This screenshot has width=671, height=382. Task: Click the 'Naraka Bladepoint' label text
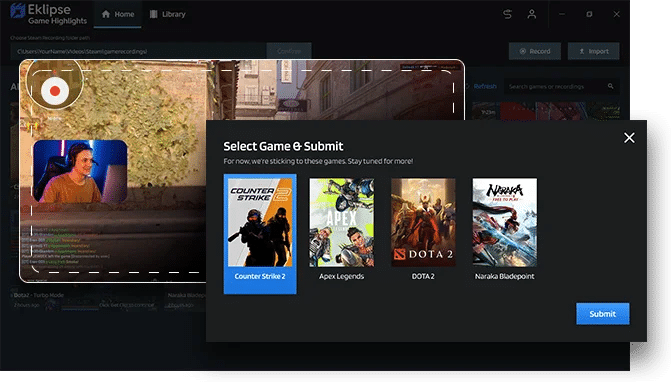[x=505, y=276]
